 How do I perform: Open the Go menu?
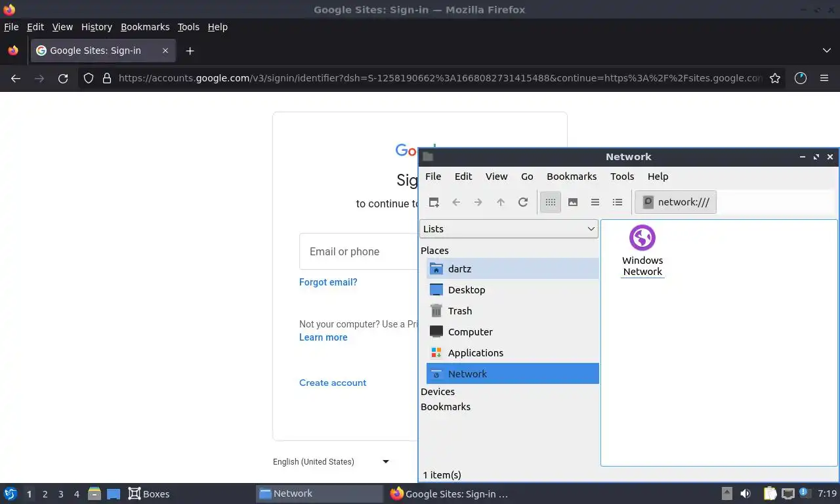coord(527,177)
